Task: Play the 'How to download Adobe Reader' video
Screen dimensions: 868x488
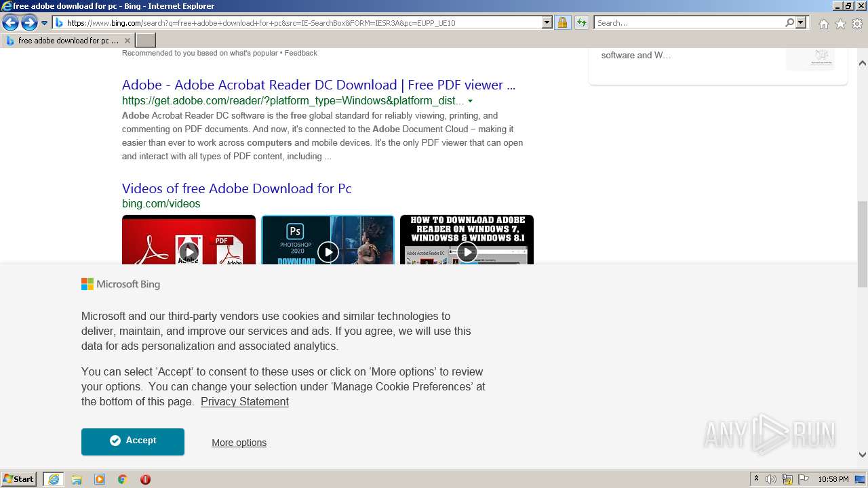Action: pyautogui.click(x=467, y=240)
